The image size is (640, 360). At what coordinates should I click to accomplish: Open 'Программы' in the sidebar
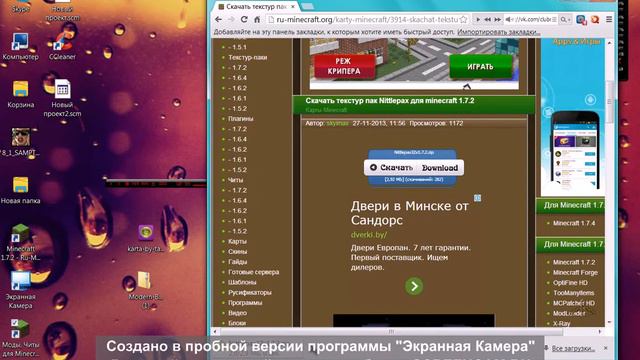(245, 302)
